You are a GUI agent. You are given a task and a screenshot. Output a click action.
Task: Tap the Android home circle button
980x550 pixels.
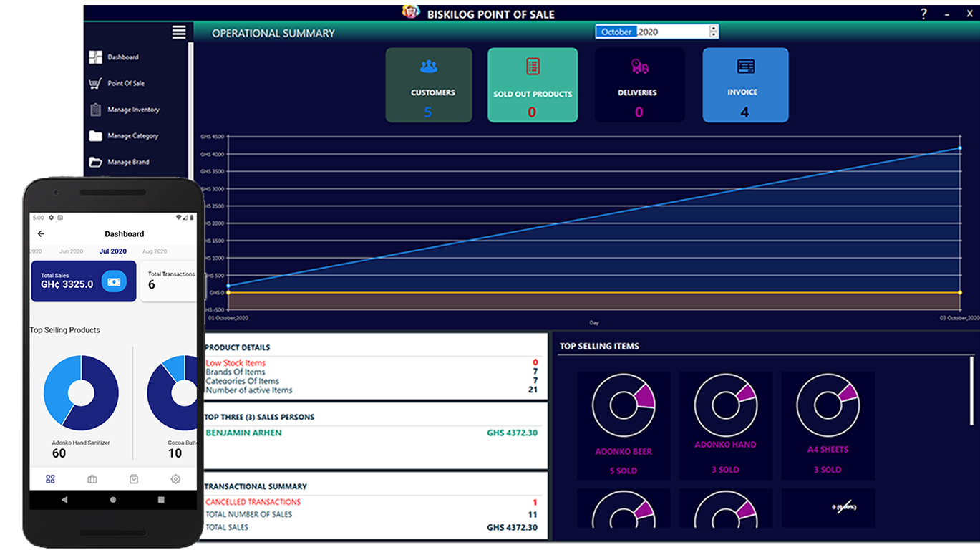tap(113, 500)
